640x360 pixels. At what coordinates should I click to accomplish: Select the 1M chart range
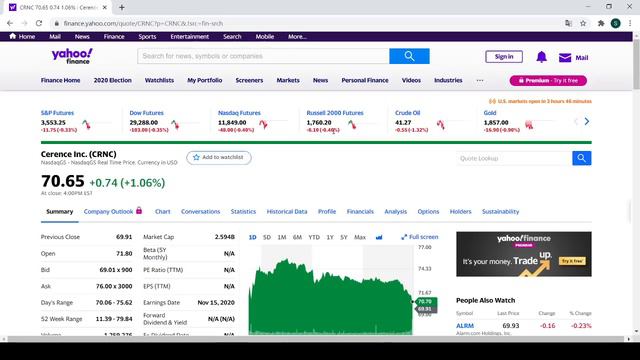(282, 237)
